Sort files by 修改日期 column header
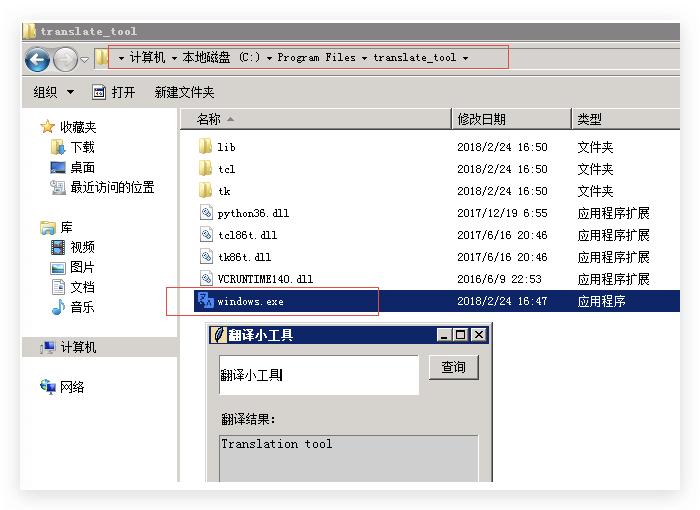The height and width of the screenshot is (510, 700). (512, 119)
